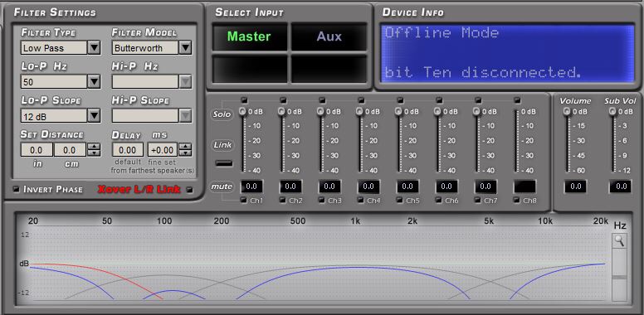The height and width of the screenshot is (315, 644).
Task: Toggle Solo for channel 5
Action: pyautogui.click(x=400, y=100)
